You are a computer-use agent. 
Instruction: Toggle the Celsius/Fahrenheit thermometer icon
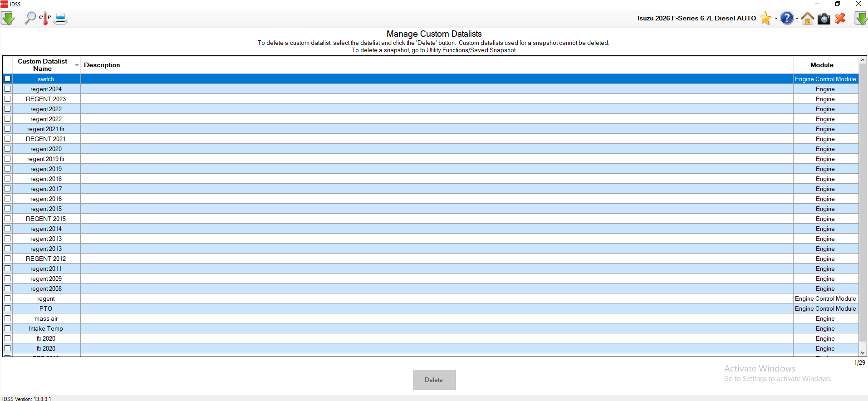(x=45, y=18)
